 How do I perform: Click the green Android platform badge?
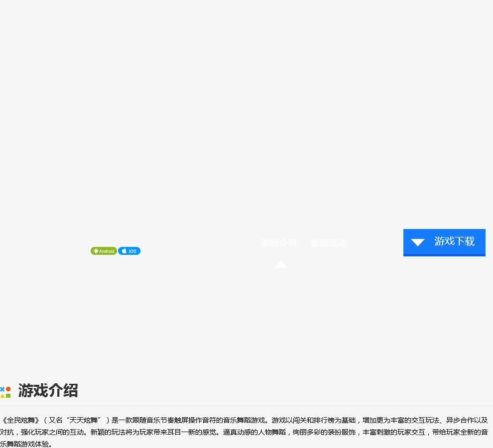point(104,251)
